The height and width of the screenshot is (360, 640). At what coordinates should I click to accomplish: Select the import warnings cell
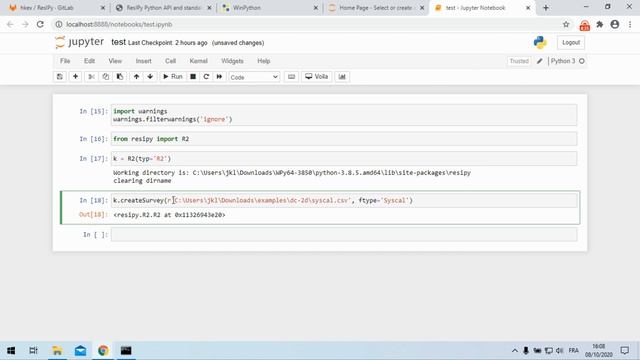[x=344, y=115]
